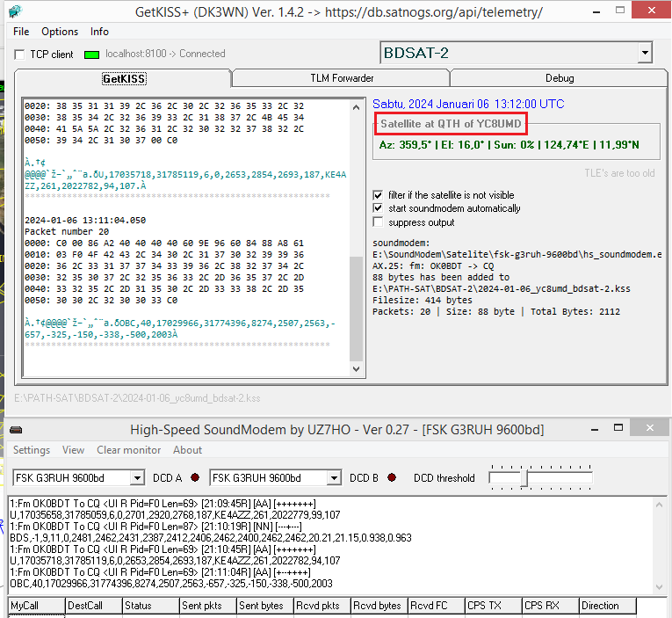Click the Rcvd pkts column header
Screen dimensions: 672x618
pyautogui.click(x=322, y=606)
